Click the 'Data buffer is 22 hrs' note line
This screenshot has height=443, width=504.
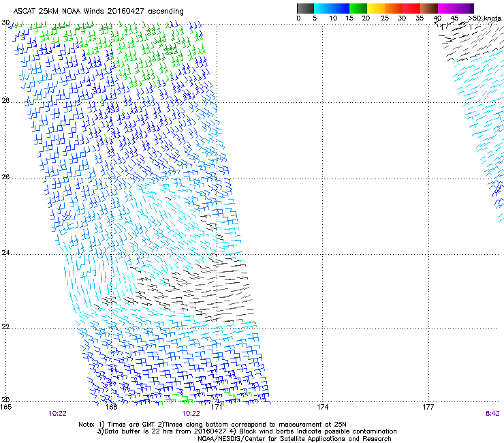247,431
